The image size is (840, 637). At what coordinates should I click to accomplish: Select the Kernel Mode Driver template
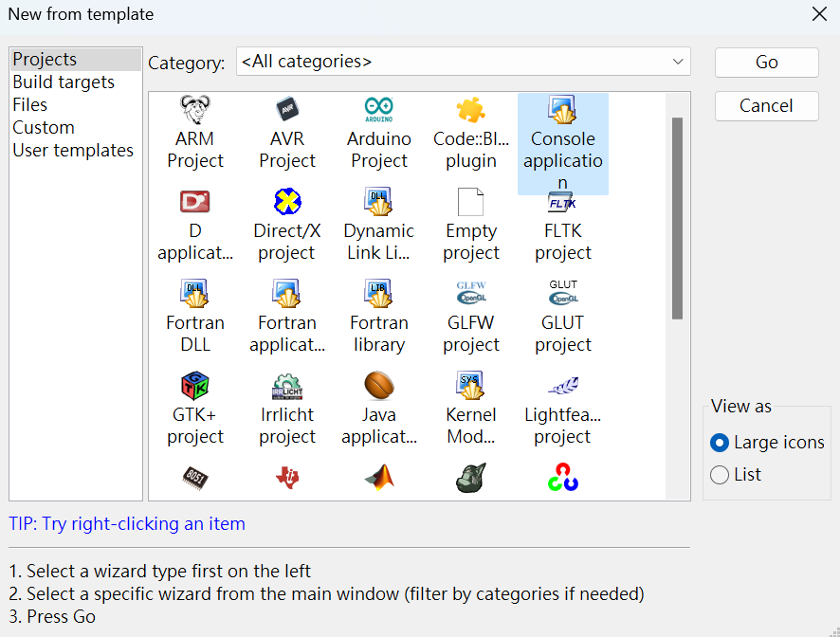pos(471,409)
